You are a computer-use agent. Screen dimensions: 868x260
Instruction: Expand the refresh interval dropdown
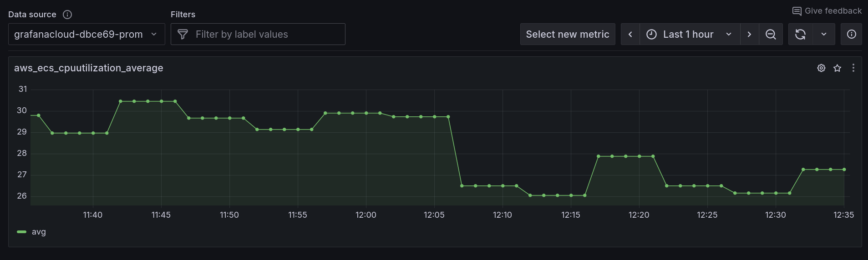click(x=824, y=35)
